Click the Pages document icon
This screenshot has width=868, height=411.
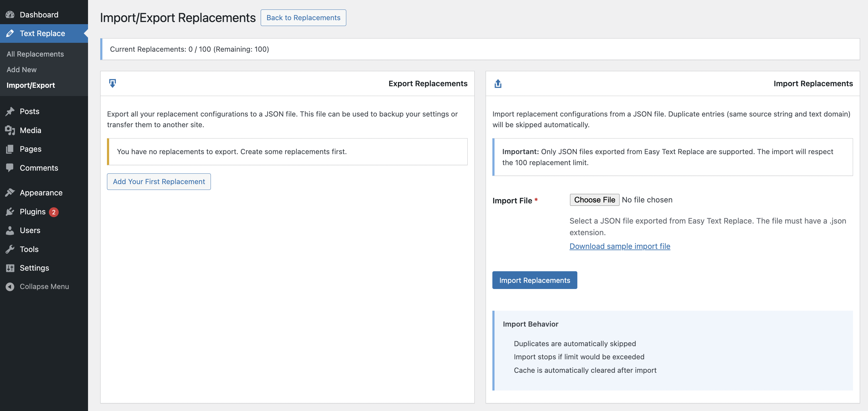10,149
